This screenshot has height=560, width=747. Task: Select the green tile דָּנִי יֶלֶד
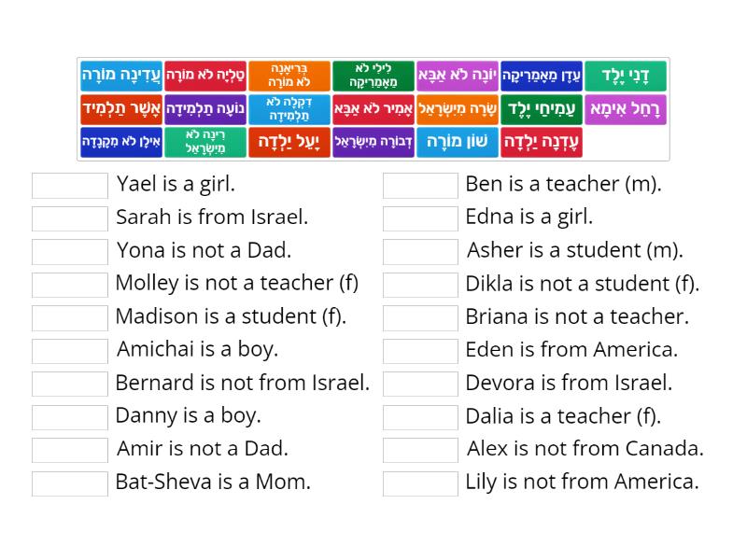coord(626,76)
